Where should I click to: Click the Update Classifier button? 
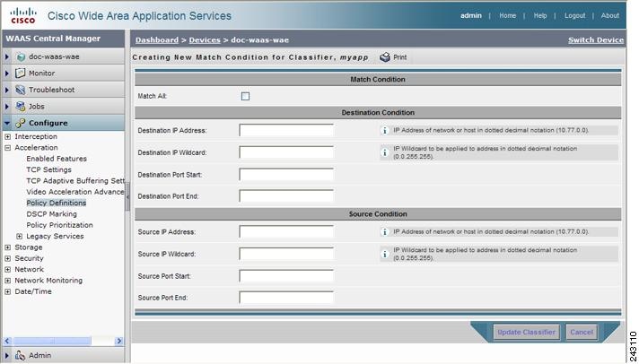point(527,333)
